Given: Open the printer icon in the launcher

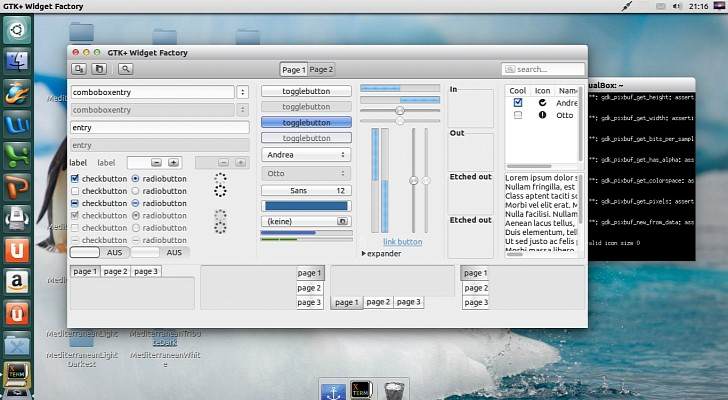Looking at the screenshot, I should coord(17,217).
